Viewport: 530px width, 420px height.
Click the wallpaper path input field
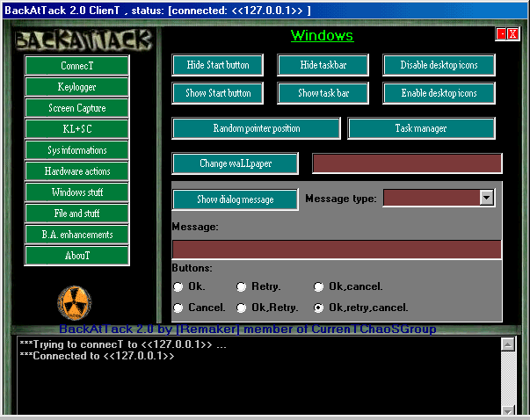coord(407,163)
